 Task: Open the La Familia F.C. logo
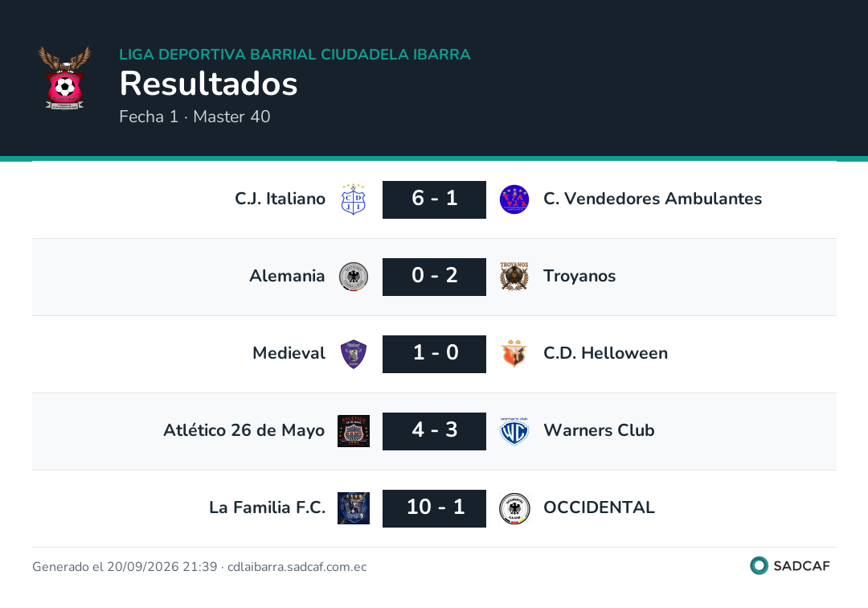tap(353, 508)
